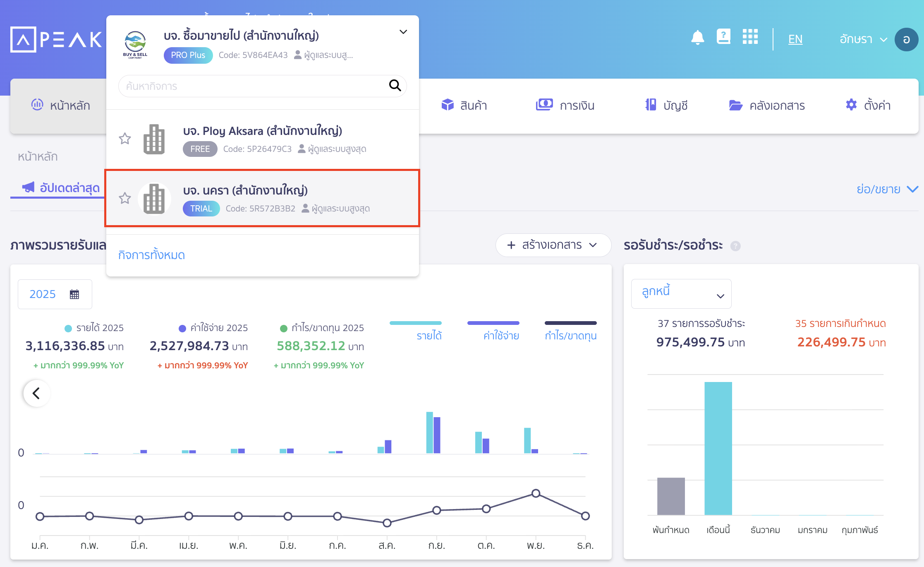Open the notifications bell

point(698,37)
